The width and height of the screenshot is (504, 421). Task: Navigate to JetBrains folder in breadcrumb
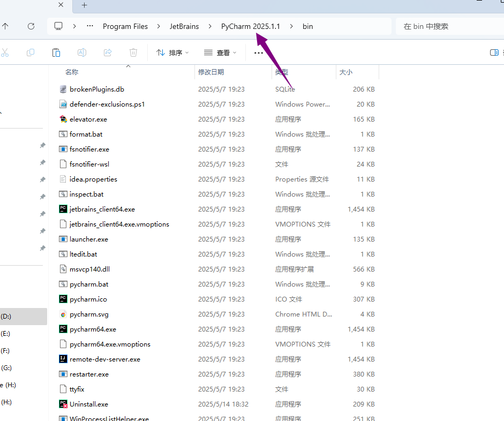184,26
